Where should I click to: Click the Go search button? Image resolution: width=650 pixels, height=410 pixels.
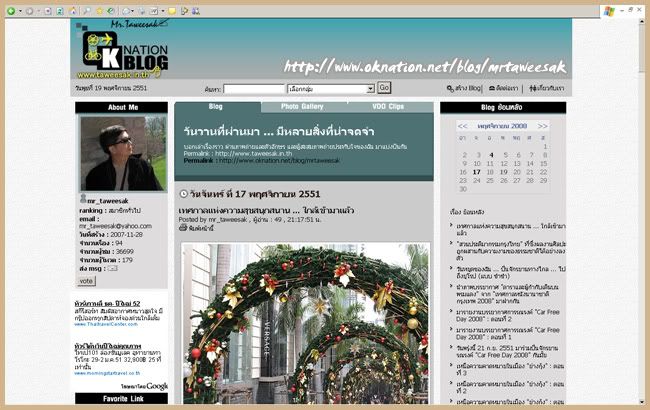384,88
